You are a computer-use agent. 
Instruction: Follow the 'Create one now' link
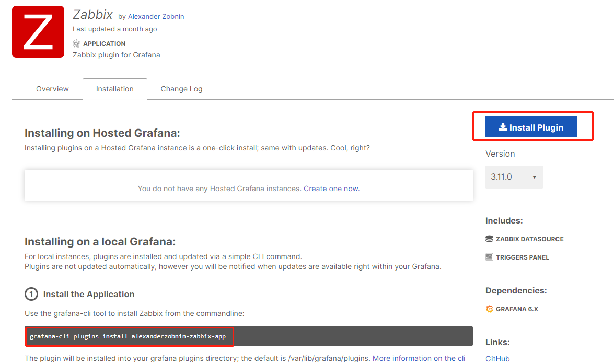pyautogui.click(x=331, y=189)
